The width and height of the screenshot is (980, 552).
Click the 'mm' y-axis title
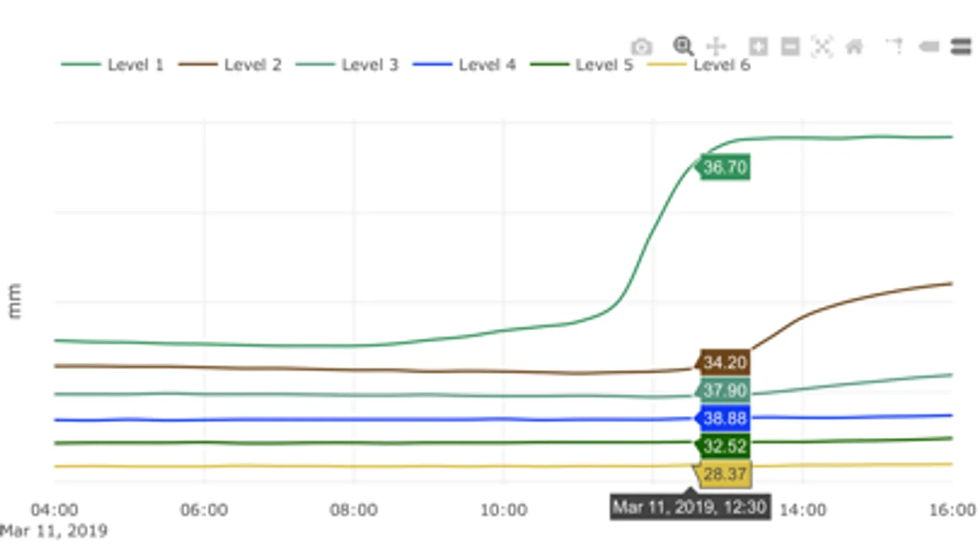pos(14,301)
